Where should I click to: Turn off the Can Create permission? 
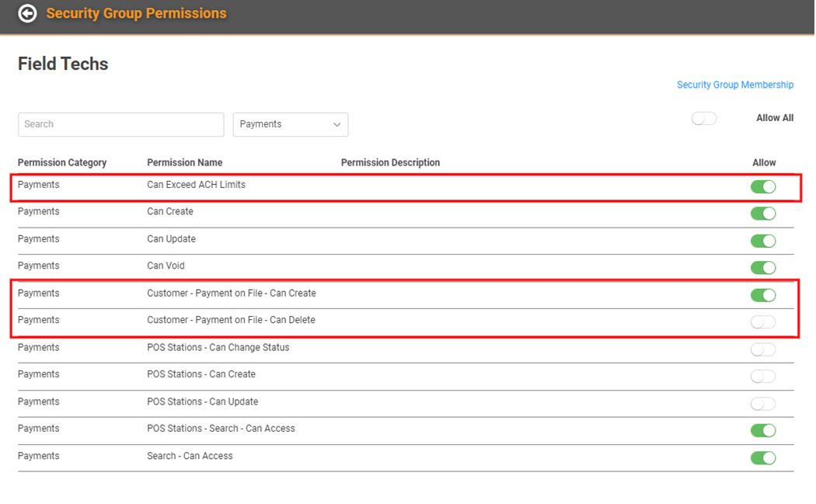coord(762,214)
